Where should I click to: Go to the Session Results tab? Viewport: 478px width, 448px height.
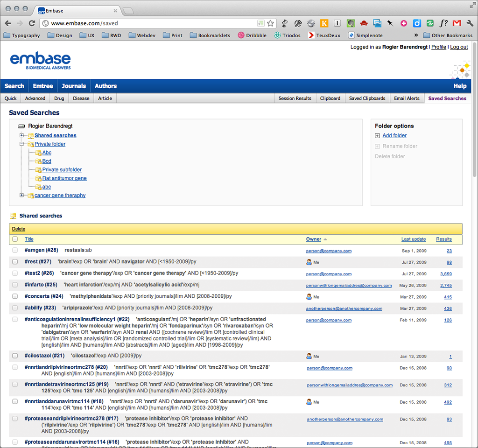(295, 98)
